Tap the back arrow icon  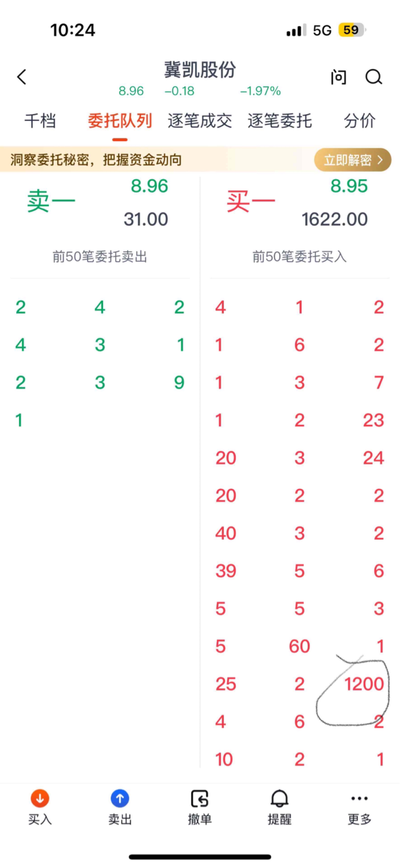(22, 77)
